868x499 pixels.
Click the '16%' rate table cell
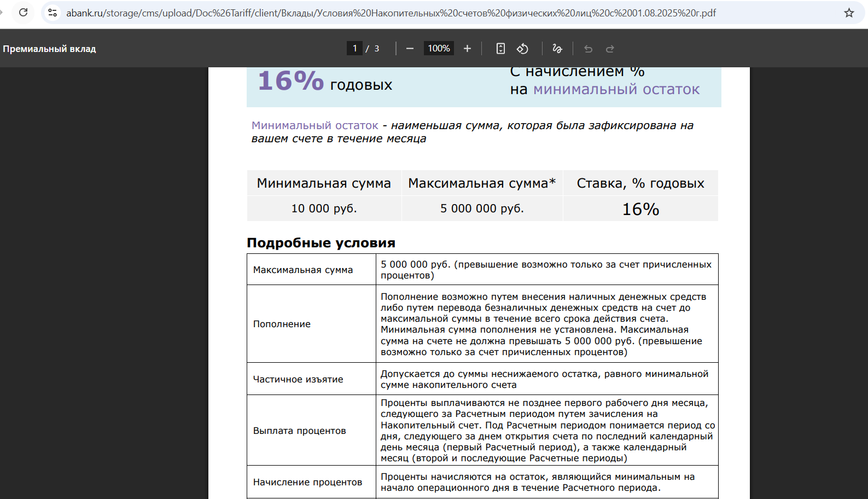tap(640, 209)
